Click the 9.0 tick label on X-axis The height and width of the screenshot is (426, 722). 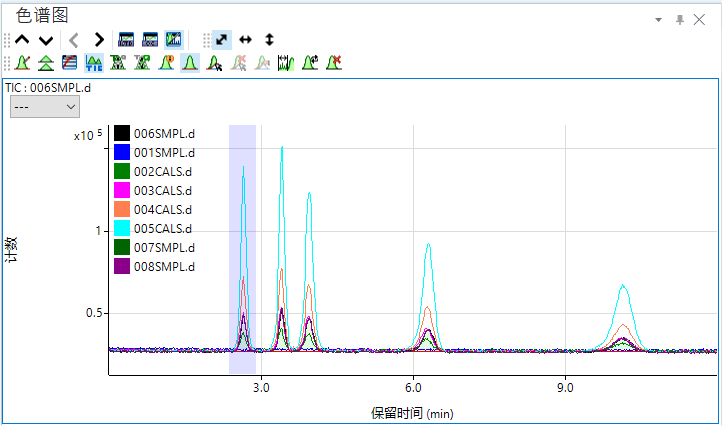(565, 388)
